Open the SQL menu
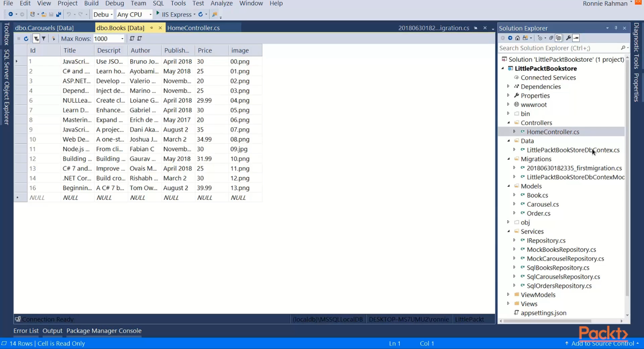The height and width of the screenshot is (349, 644). pyautogui.click(x=158, y=3)
